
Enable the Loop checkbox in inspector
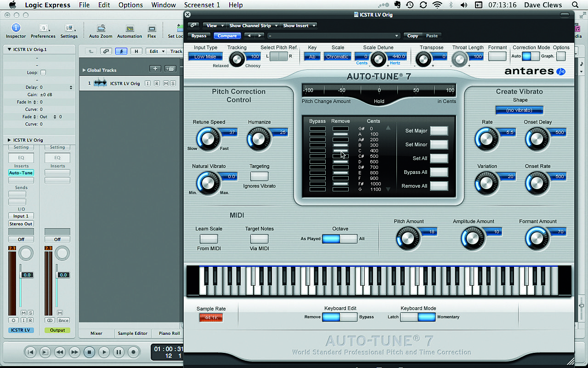tap(43, 73)
